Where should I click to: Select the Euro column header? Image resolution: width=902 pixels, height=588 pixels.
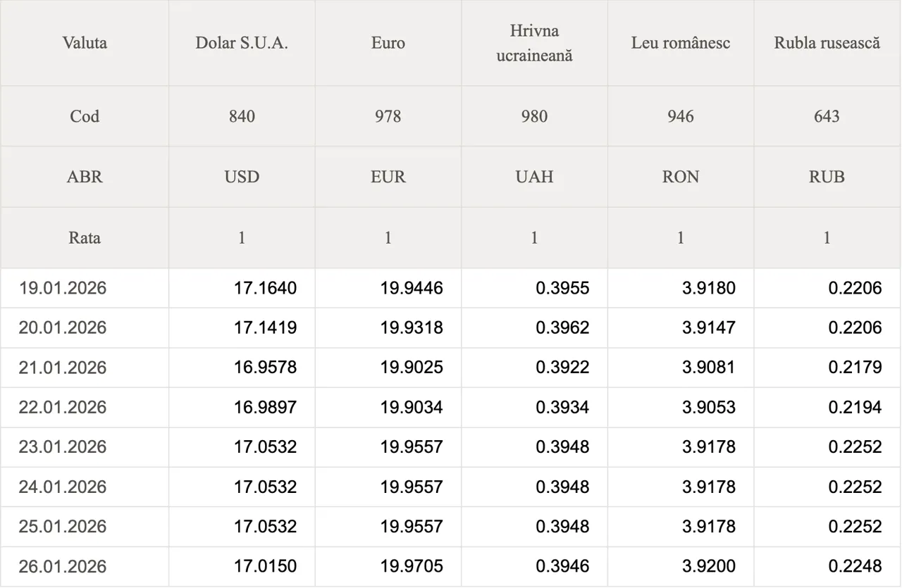coord(388,43)
